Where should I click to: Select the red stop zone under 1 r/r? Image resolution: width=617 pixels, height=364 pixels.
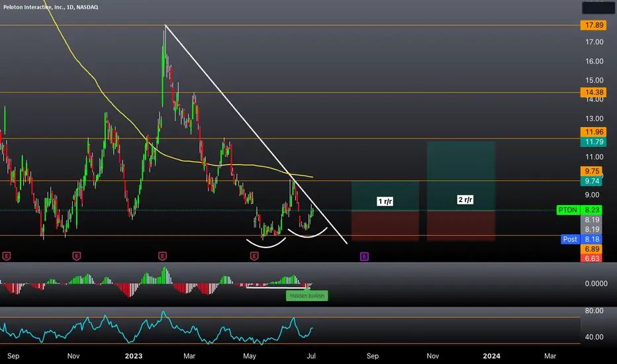point(385,226)
